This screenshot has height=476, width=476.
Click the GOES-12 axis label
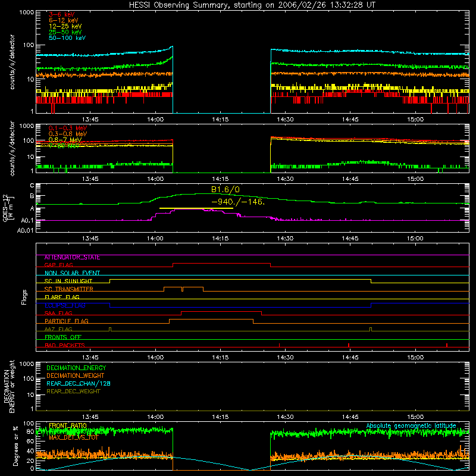8,208
